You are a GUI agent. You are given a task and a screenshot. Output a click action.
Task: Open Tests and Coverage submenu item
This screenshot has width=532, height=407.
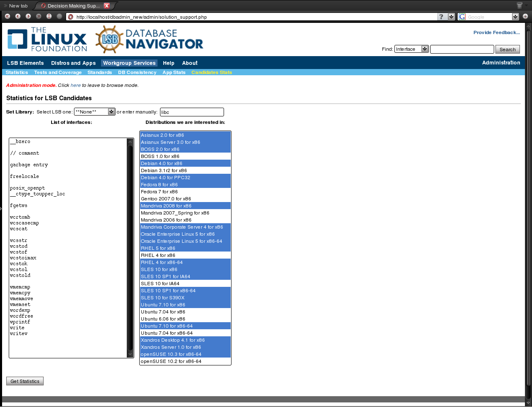[x=58, y=72]
